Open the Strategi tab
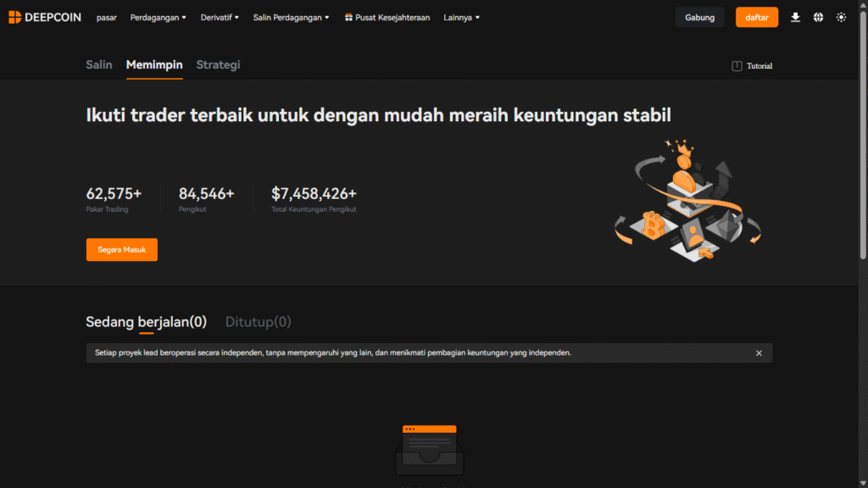Image resolution: width=868 pixels, height=488 pixels. point(218,64)
